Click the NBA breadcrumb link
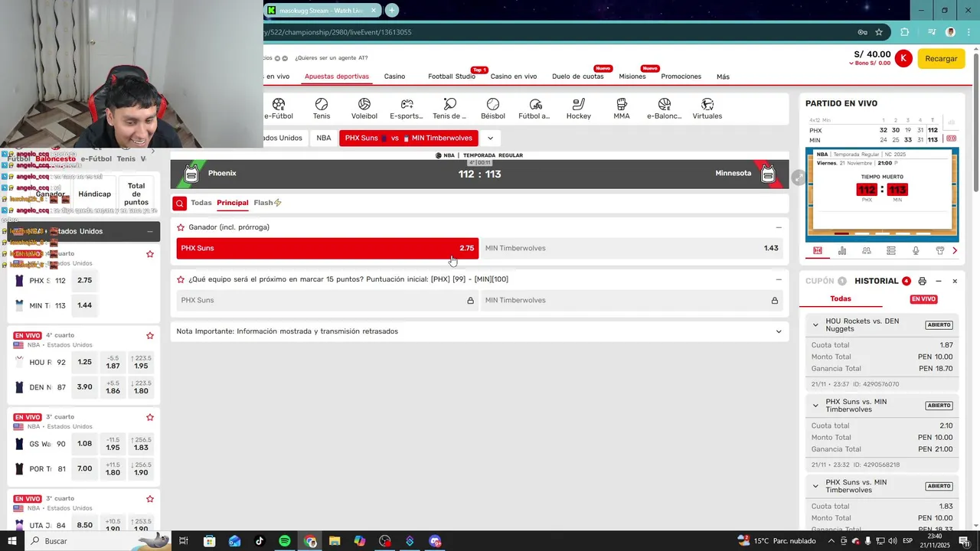The height and width of the screenshot is (551, 980). (324, 138)
